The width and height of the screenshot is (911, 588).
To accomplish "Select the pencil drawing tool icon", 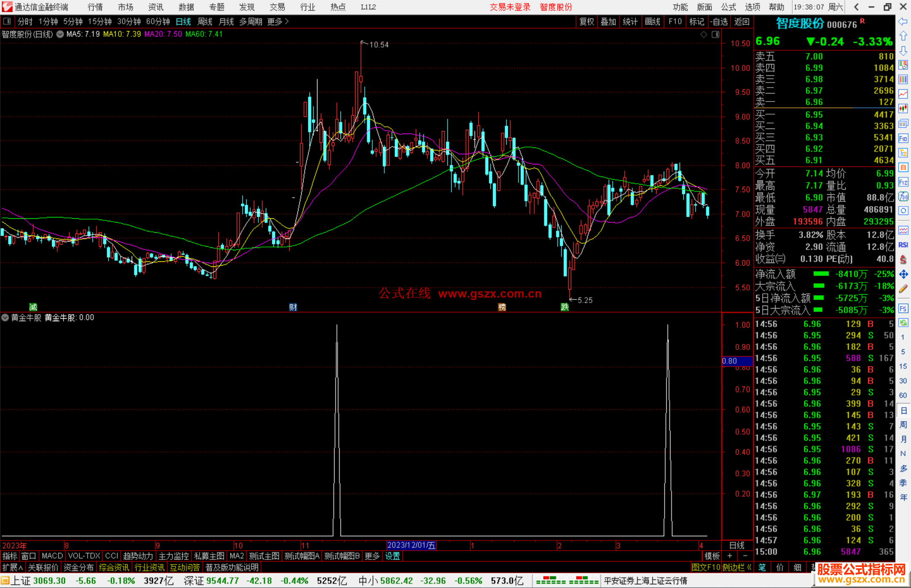I will point(903,289).
